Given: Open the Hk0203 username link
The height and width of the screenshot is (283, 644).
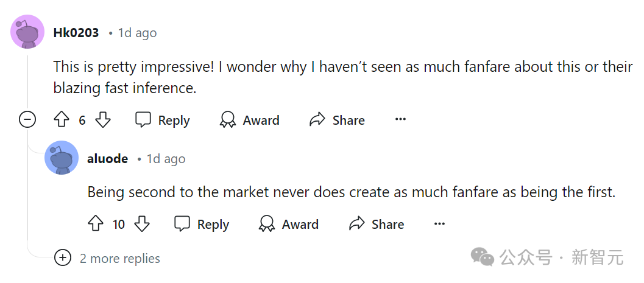Looking at the screenshot, I should click(76, 33).
